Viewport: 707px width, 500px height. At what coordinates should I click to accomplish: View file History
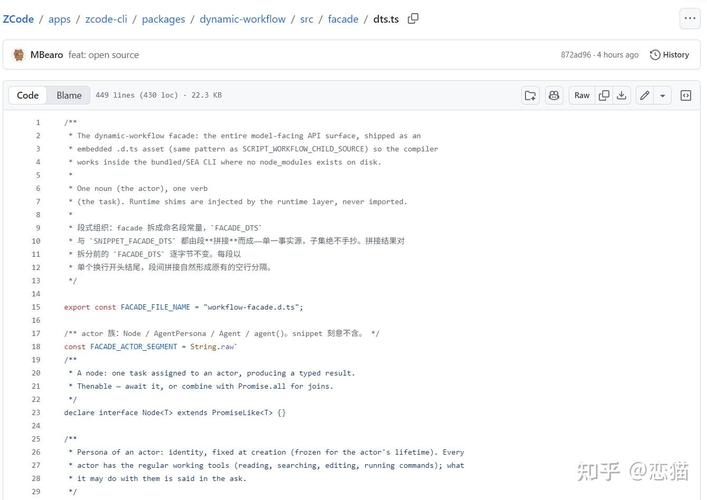pyautogui.click(x=669, y=55)
